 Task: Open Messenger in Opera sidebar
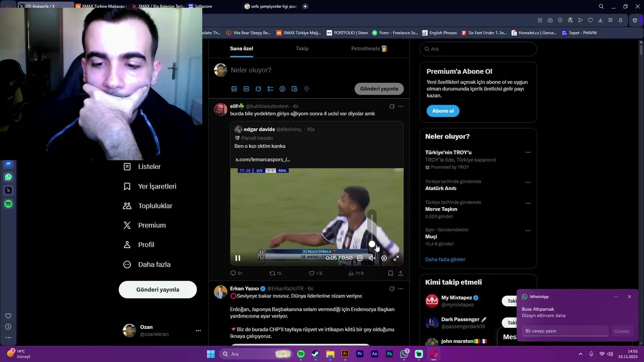[x=8, y=163]
